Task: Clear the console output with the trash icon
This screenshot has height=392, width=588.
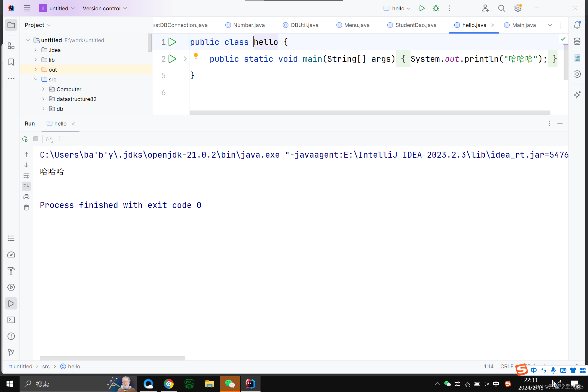Action: (x=26, y=208)
